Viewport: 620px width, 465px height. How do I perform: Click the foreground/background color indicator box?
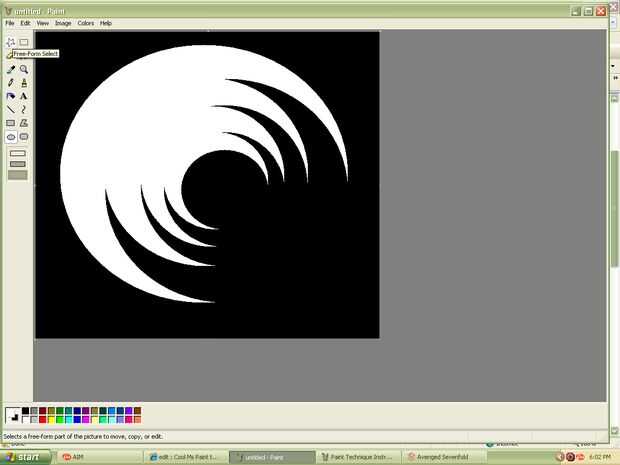[x=12, y=415]
